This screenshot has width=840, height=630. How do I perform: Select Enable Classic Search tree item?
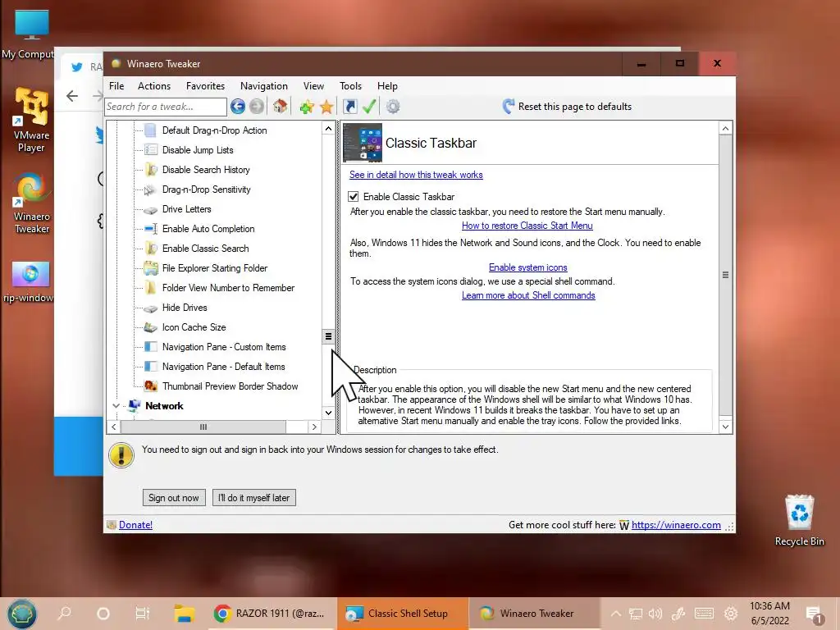tap(206, 249)
